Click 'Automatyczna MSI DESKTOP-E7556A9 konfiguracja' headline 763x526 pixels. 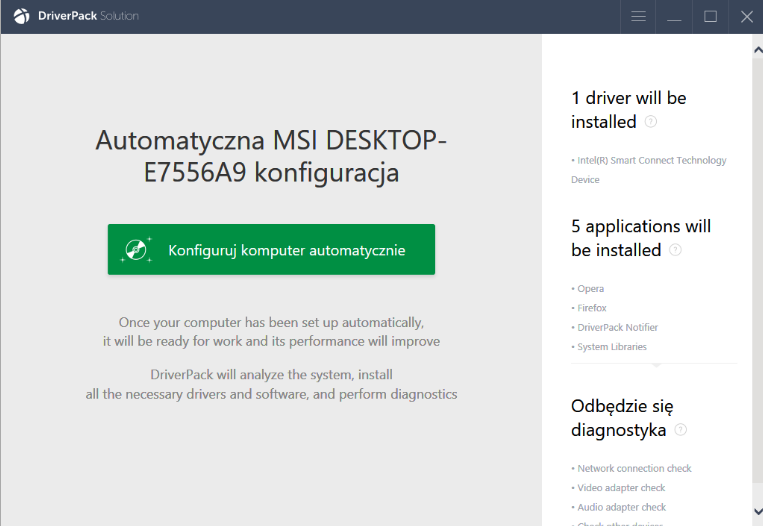271,156
